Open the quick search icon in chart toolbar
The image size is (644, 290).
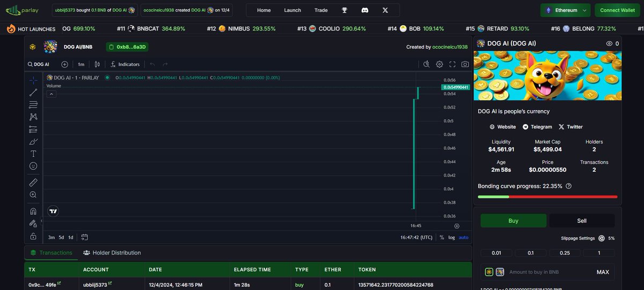[x=426, y=64]
